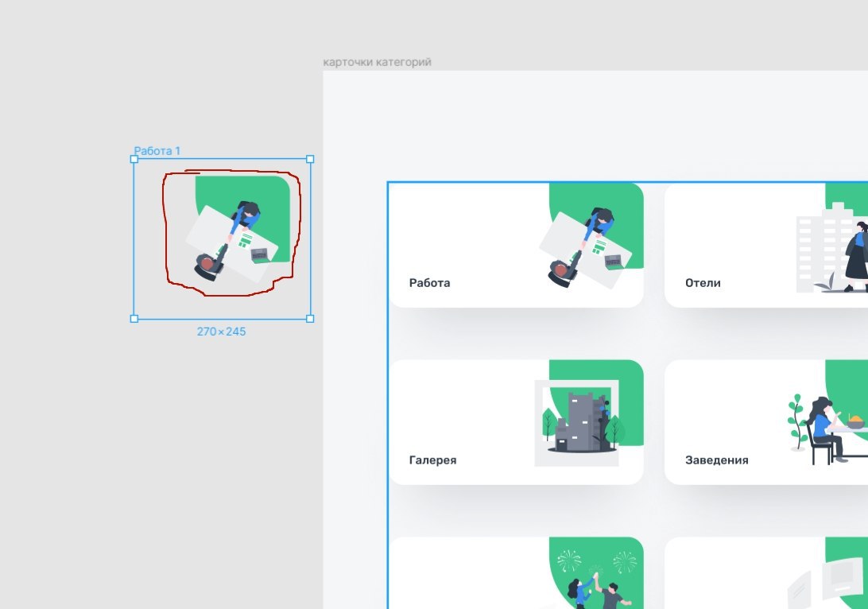Image resolution: width=868 pixels, height=609 pixels.
Task: Click the Заведения card title text
Action: click(717, 460)
